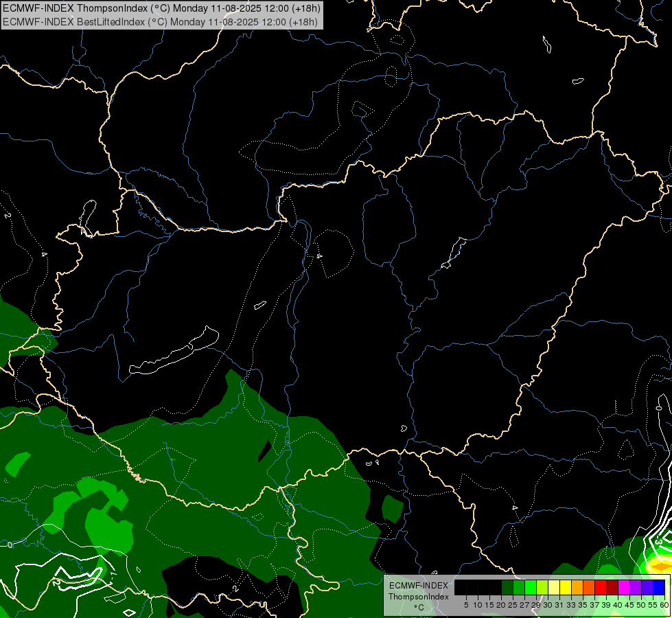Viewport: 672px width, 618px height.
Task: Click legend scale value 30
Action: [x=548, y=605]
